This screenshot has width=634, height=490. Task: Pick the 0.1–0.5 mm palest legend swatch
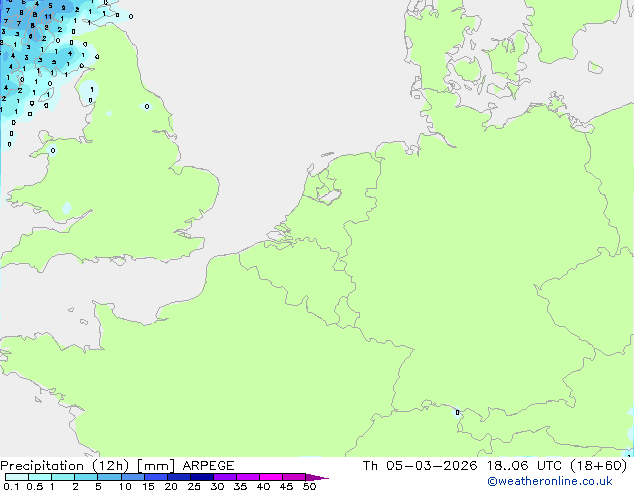point(17,477)
